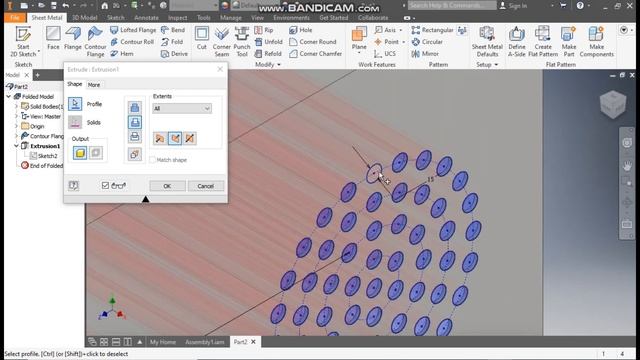Select the Contour Flange tool

[95, 42]
